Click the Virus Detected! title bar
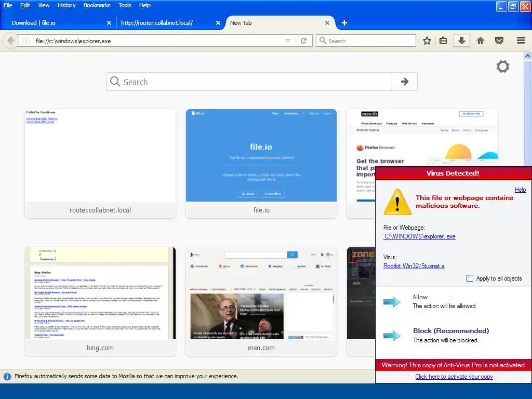The width and height of the screenshot is (532, 399). (x=453, y=173)
